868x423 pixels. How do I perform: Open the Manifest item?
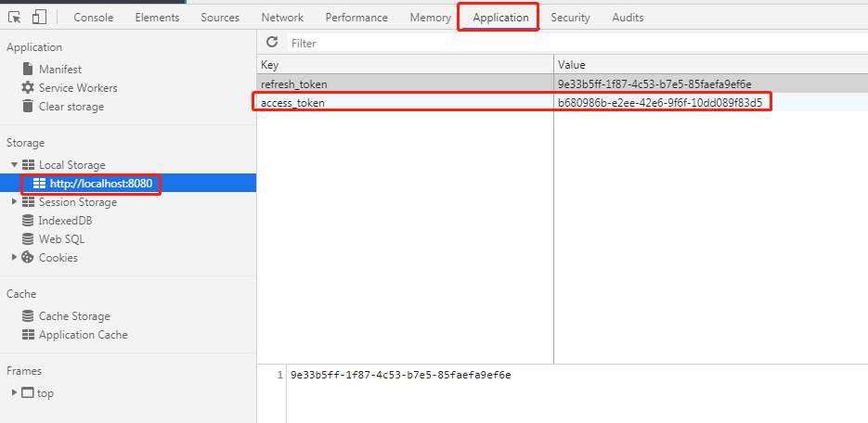point(59,70)
